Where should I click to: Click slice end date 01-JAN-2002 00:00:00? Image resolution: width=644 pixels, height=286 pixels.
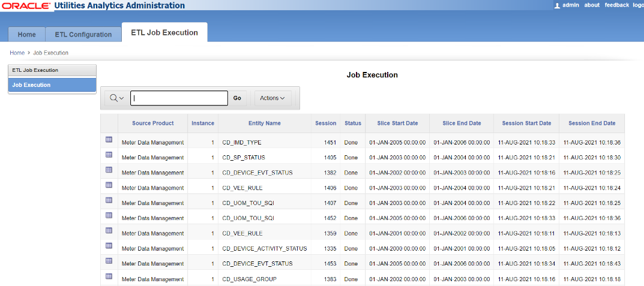tap(462, 233)
